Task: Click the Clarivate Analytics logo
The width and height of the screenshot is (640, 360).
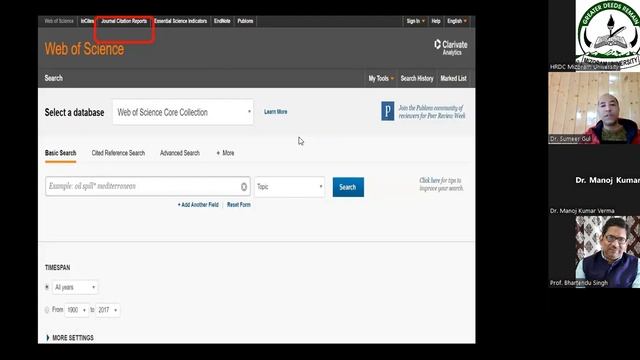Action: coord(451,47)
